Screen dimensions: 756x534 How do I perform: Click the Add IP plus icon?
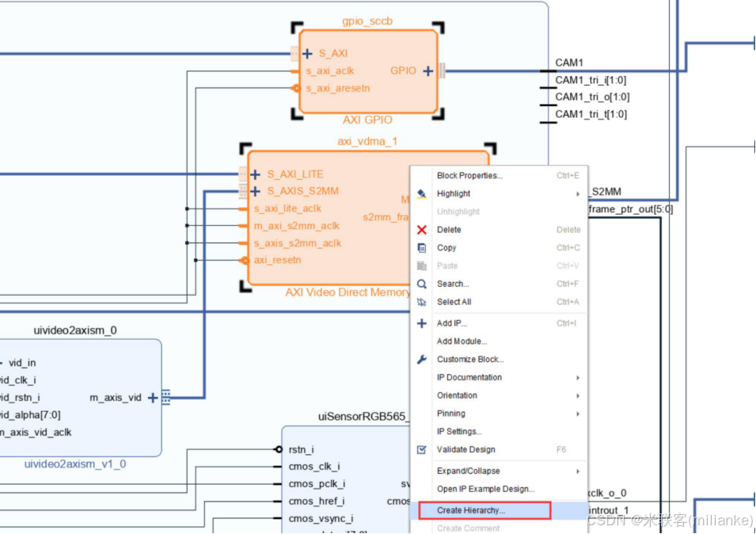click(422, 322)
